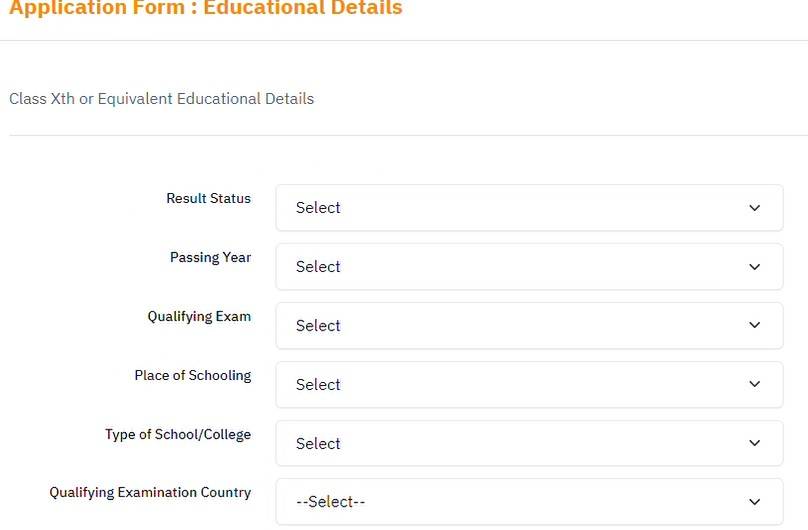Click the Qualifying Exam label
Screen dimensions: 808x530
[x=199, y=316]
